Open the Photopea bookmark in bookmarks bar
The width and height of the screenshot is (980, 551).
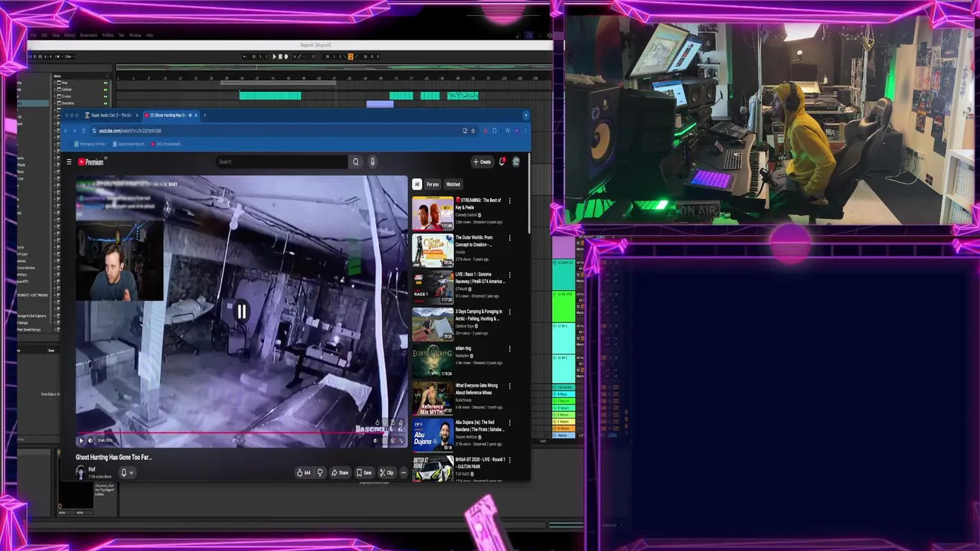[90, 144]
